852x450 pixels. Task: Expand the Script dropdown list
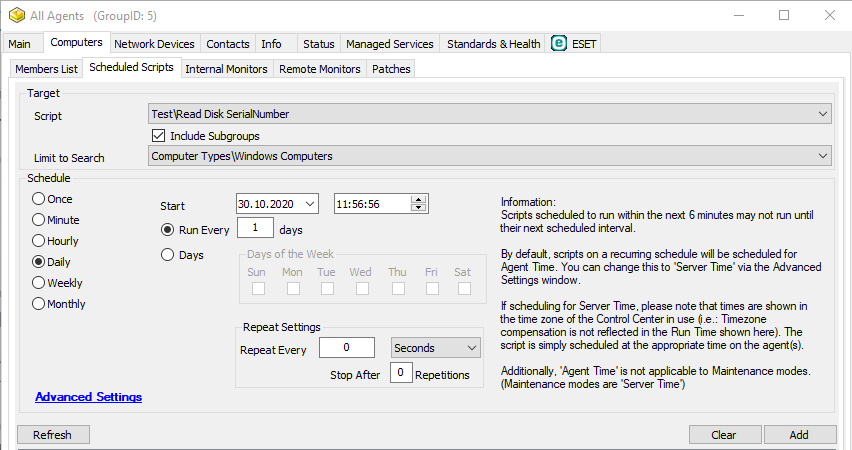click(822, 114)
